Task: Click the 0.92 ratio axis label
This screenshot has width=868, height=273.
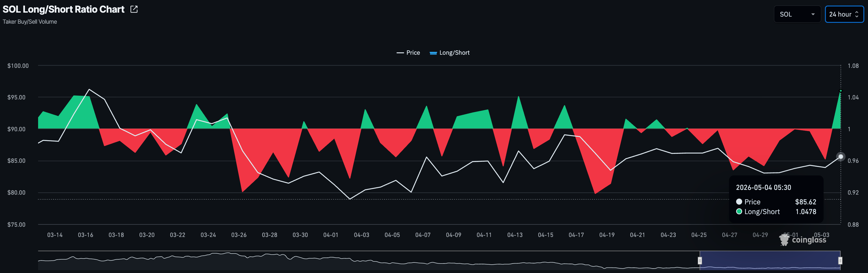Action: 853,192
